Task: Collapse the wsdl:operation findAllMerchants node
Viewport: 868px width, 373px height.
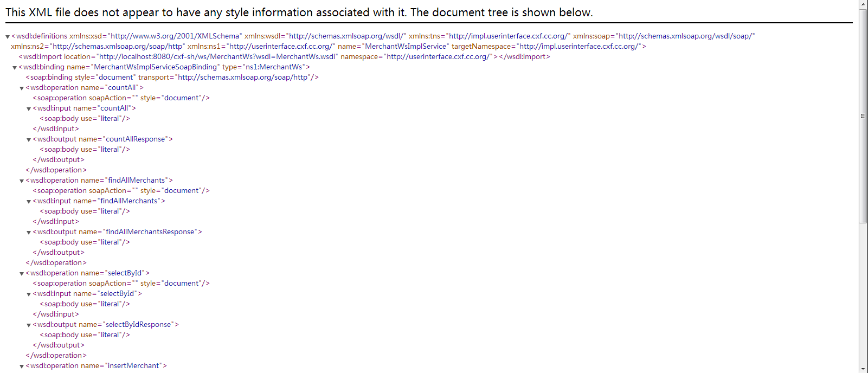Action: point(22,181)
